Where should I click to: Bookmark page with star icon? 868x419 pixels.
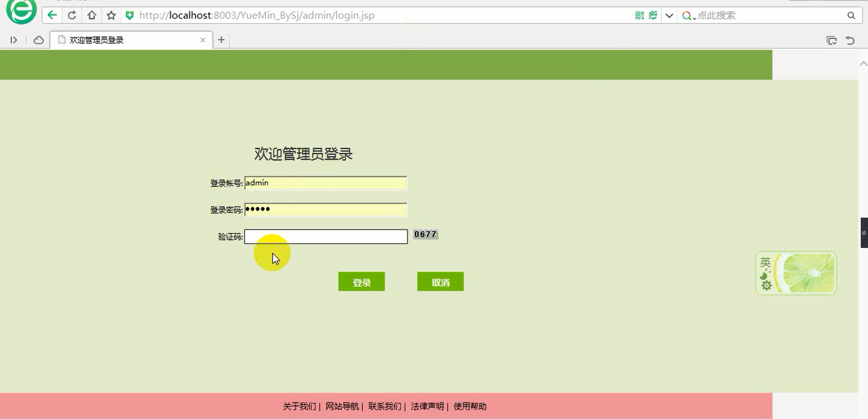111,15
